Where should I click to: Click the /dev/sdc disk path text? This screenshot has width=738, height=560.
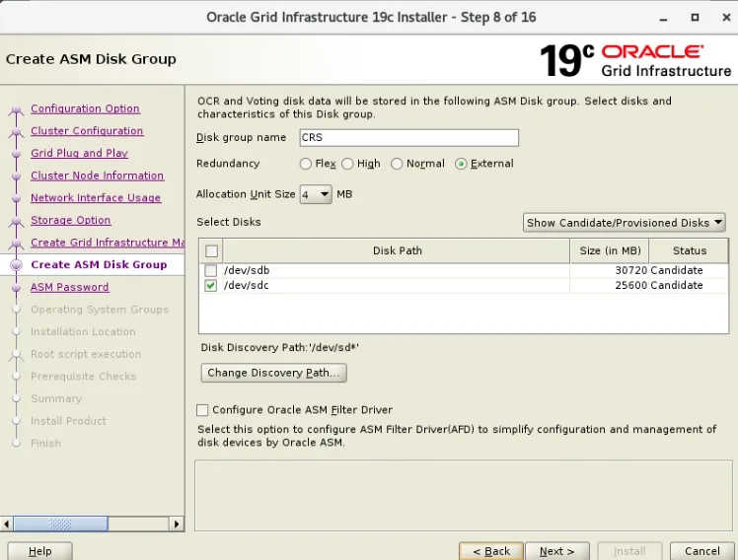click(246, 285)
